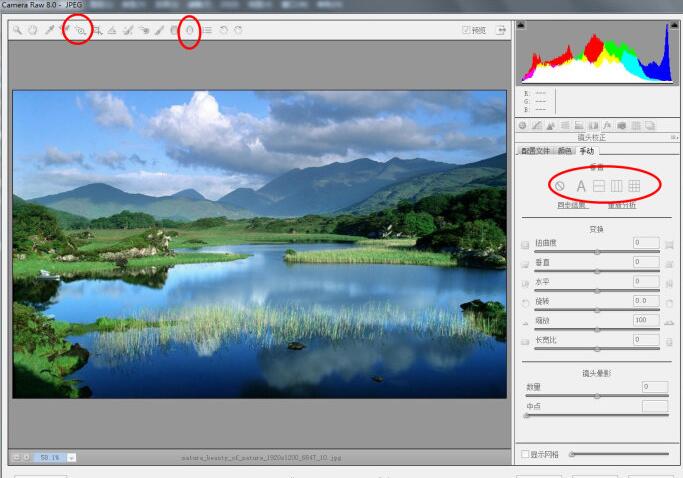Click the landscape image preview
The image size is (683, 478).
tap(260, 244)
